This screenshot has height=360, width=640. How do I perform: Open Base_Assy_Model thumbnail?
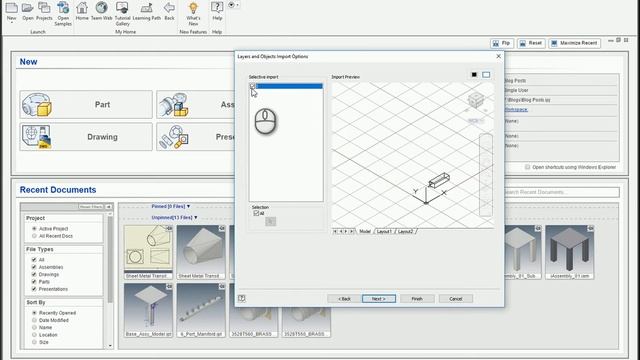coord(149,310)
